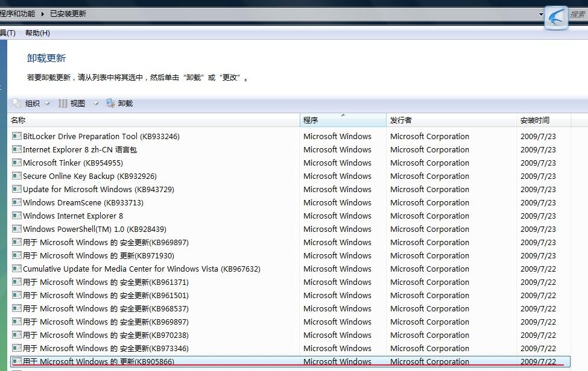Click the icon of 安全更新(KB973346)

(16, 348)
